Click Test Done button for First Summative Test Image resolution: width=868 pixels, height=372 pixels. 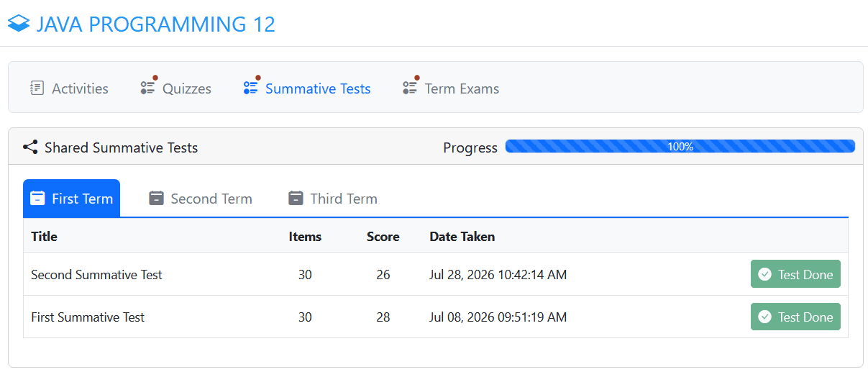click(795, 317)
